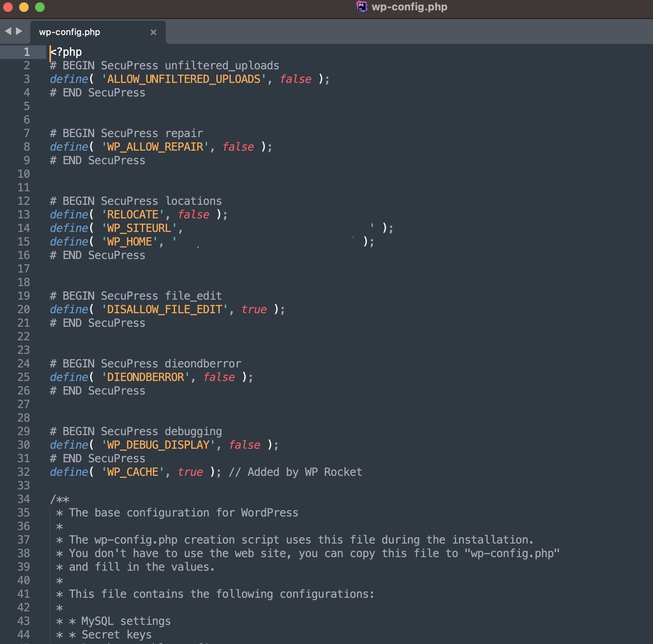This screenshot has height=644, width=653.
Task: Click comment '# BEGIN SecuPress repair'
Action: 126,134
